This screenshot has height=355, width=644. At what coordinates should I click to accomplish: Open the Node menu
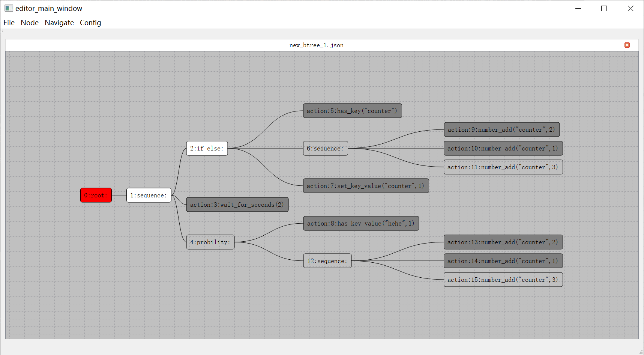pos(30,23)
